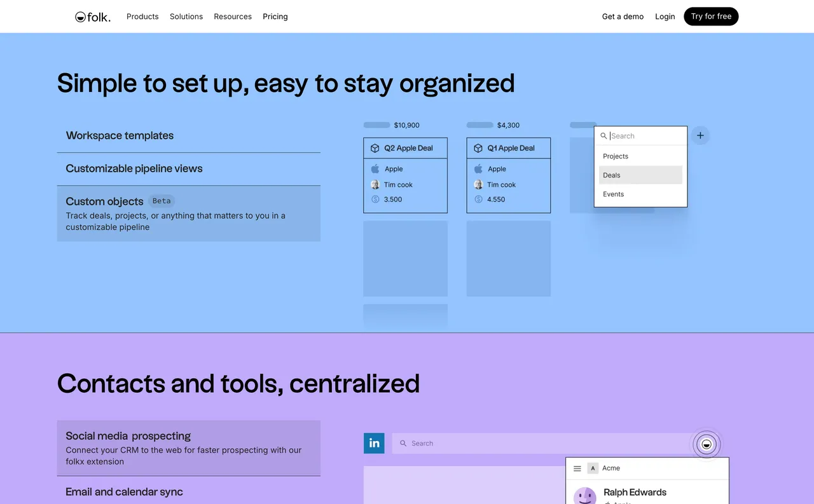Image resolution: width=814 pixels, height=504 pixels.
Task: Choose Events from the search dropdown
Action: click(613, 194)
